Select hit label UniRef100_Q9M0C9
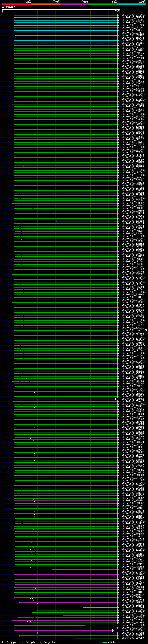The width and height of the screenshot is (148, 644). 133,18
